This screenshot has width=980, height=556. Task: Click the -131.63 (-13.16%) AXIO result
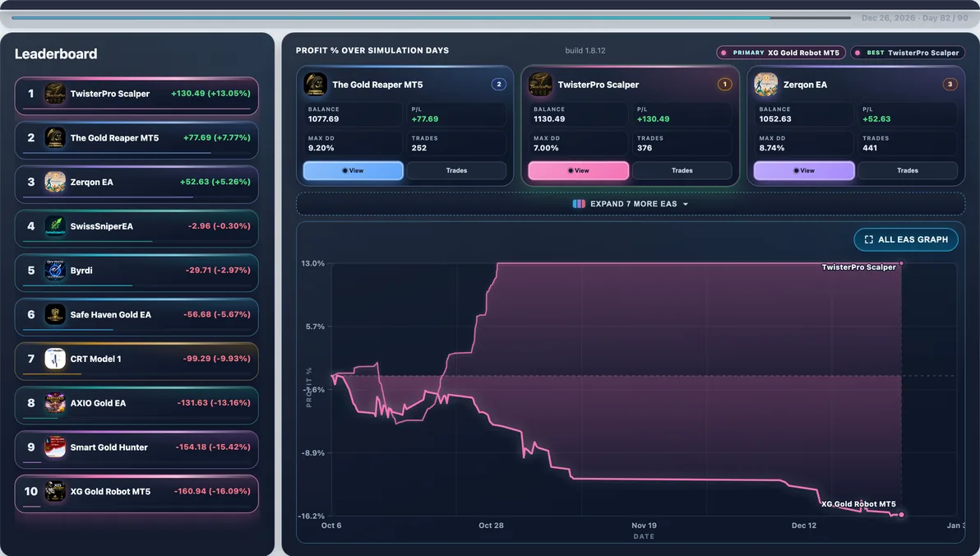click(214, 403)
